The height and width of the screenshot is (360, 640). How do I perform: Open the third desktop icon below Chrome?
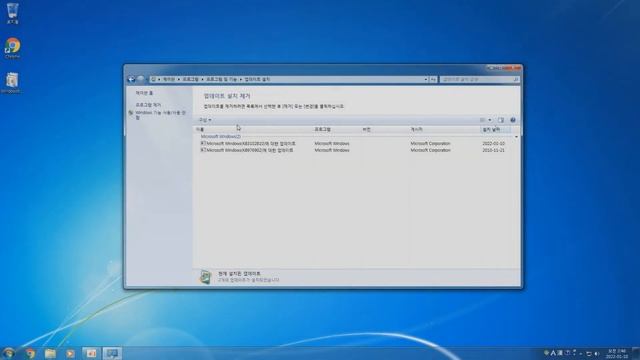(12, 83)
